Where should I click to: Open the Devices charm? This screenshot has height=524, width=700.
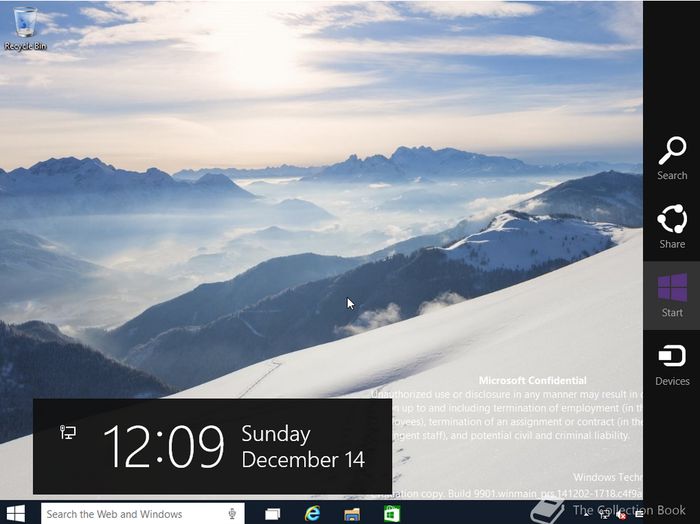tap(671, 364)
